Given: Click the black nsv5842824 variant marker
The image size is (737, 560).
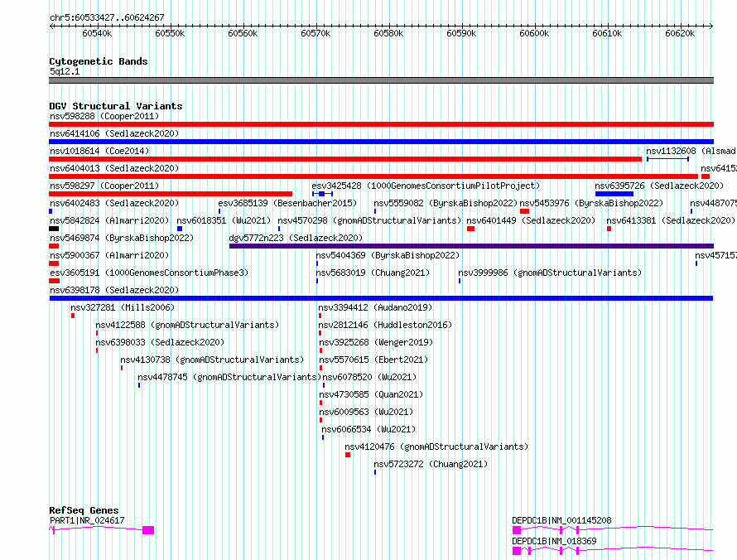Looking at the screenshot, I should tap(54, 229).
